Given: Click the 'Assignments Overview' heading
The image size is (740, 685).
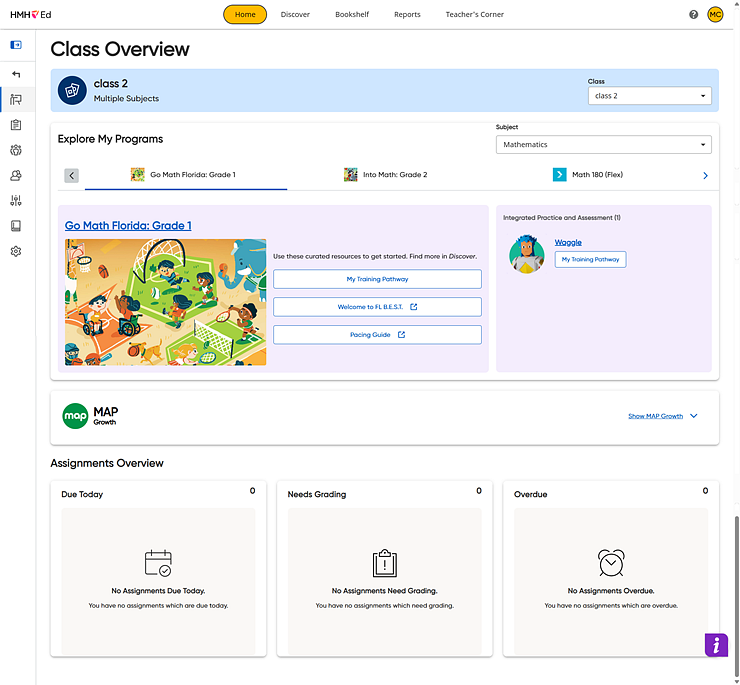Looking at the screenshot, I should pyautogui.click(x=107, y=463).
